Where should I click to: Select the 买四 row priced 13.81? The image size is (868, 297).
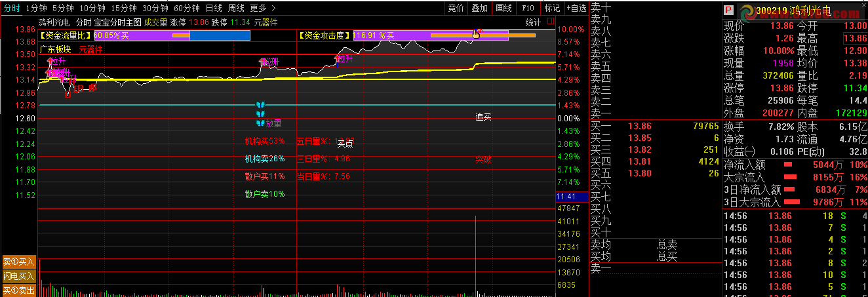[x=654, y=161]
